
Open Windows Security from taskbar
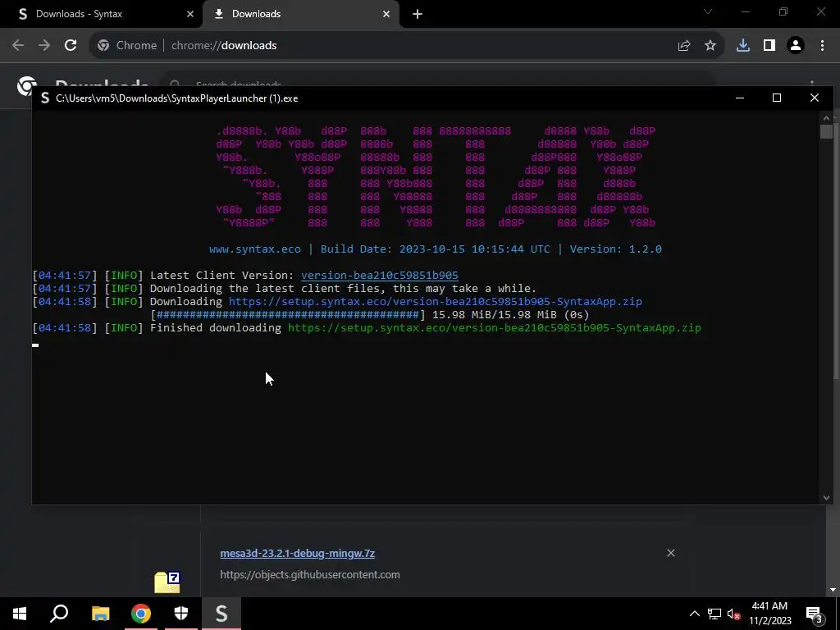[x=181, y=614]
